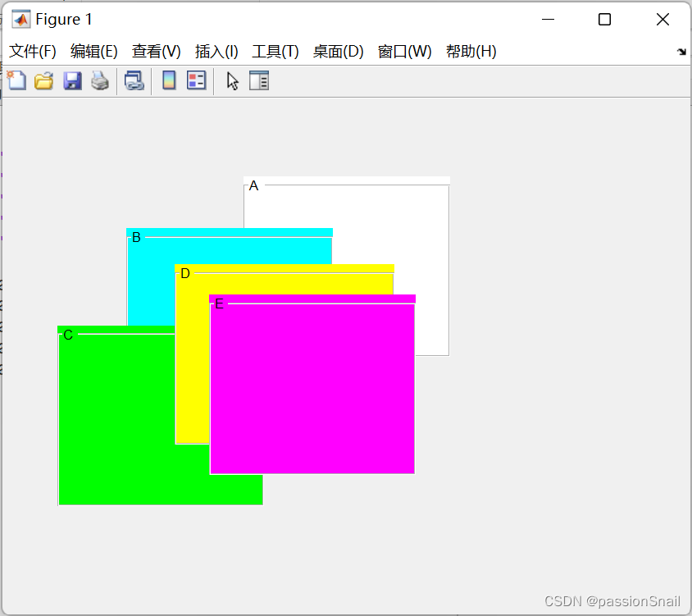Click the New Figure toolbar icon
This screenshot has height=616, width=692.
[x=16, y=81]
